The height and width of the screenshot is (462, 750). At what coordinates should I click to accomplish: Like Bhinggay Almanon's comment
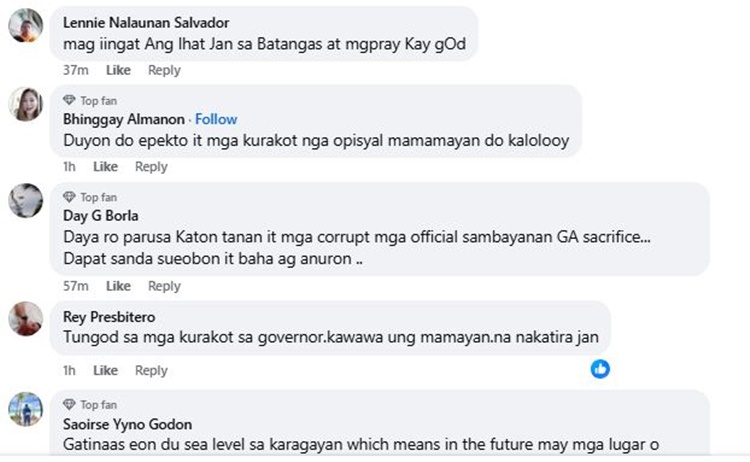(x=105, y=167)
